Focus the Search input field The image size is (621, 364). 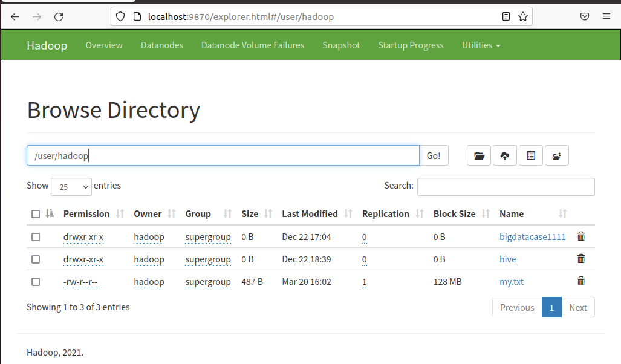pos(506,187)
